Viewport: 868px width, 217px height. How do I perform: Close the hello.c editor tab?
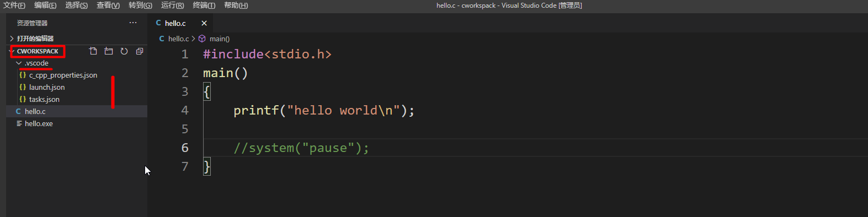[204, 23]
